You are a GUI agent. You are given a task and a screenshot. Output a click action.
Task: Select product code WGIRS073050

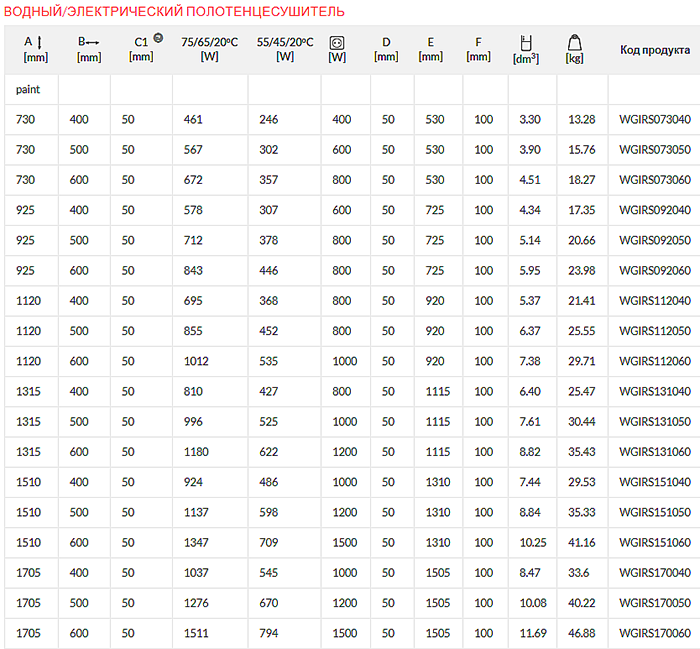(x=655, y=150)
